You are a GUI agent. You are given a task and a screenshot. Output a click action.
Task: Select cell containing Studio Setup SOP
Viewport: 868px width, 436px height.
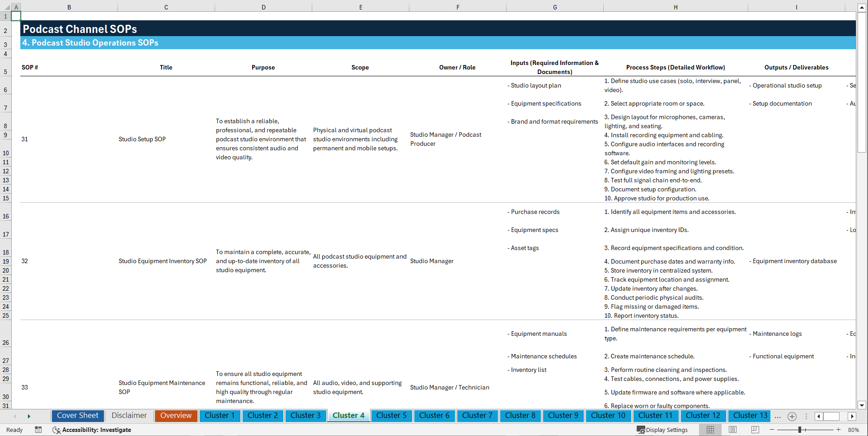[142, 139]
